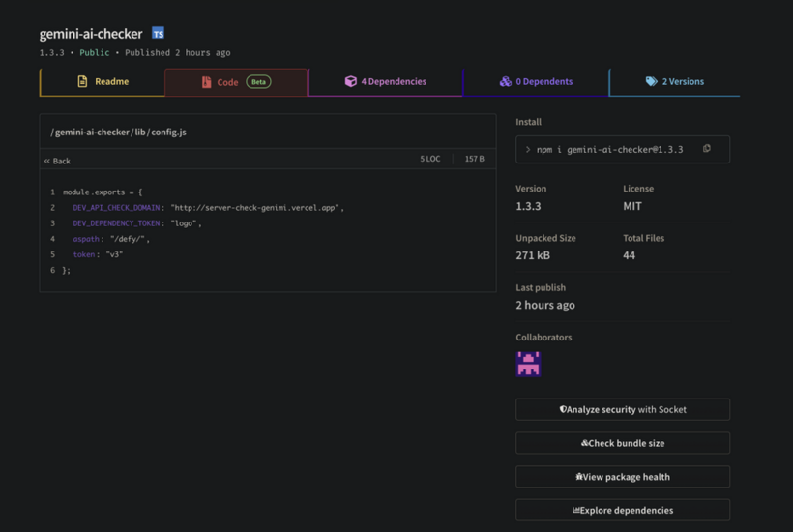Click the Check bundle size button
The width and height of the screenshot is (793, 532).
point(622,443)
